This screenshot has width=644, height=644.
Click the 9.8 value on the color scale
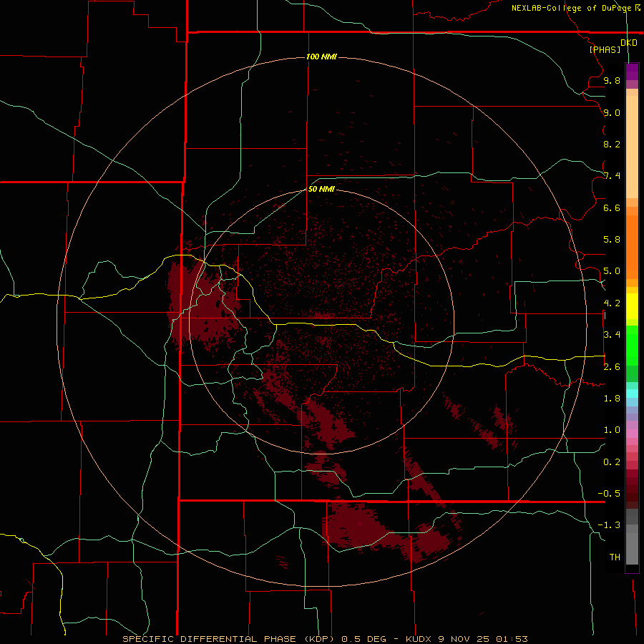point(612,80)
